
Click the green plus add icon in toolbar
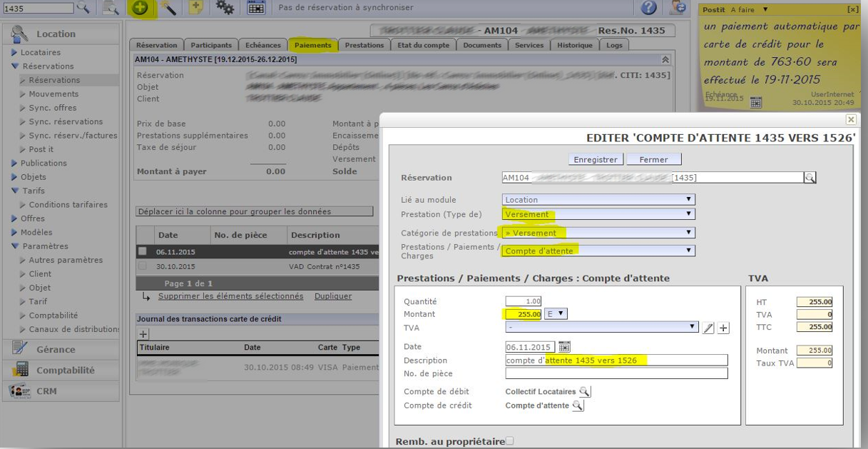141,8
